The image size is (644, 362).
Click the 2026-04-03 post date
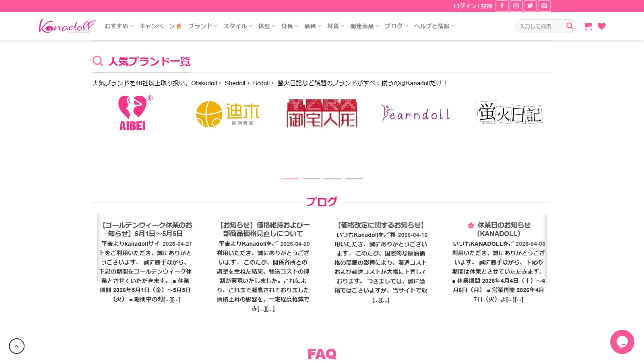[x=530, y=244]
